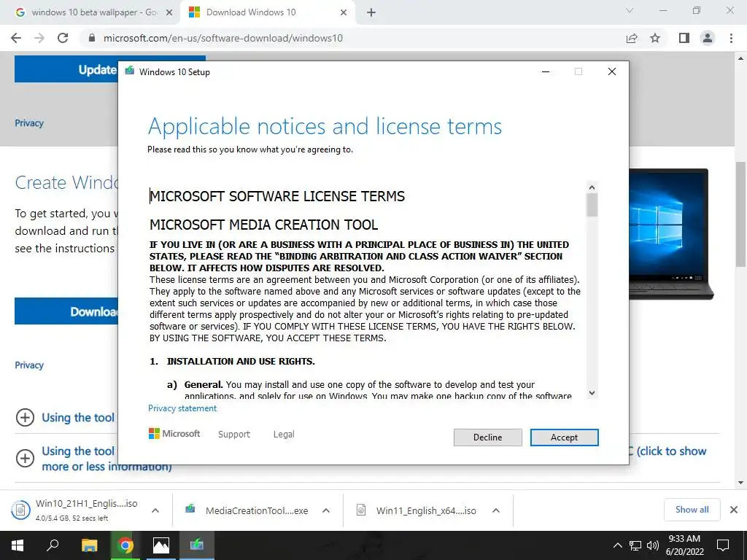The height and width of the screenshot is (560, 747).
Task: Open taskbar Search
Action: tap(53, 545)
